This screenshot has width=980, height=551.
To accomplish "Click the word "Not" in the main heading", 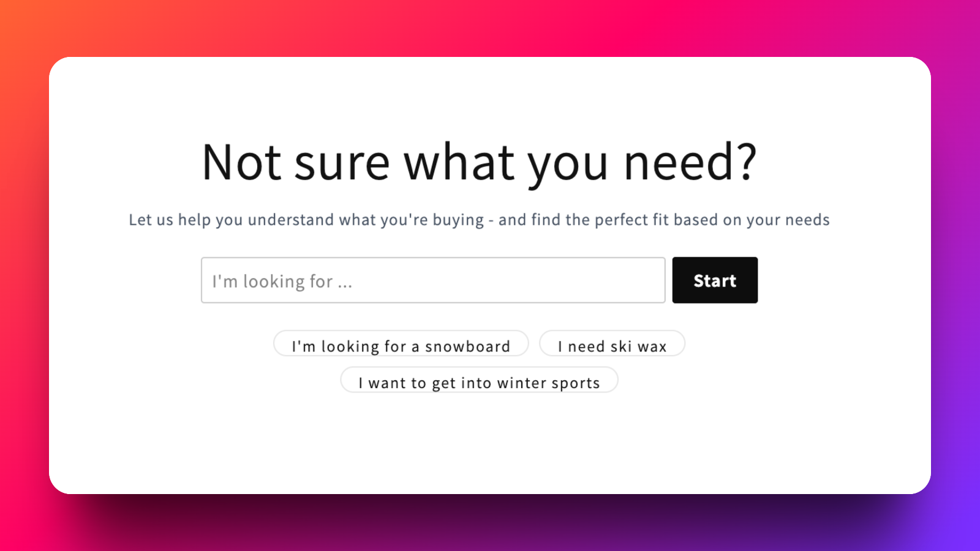I will 241,162.
